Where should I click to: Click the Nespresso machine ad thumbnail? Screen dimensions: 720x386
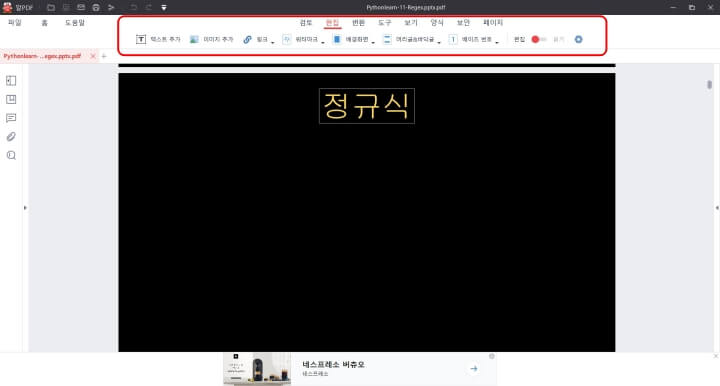tap(257, 369)
